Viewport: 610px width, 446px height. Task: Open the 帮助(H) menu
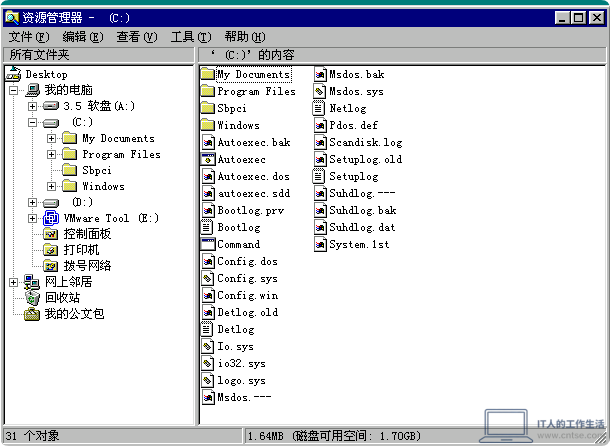click(x=245, y=37)
